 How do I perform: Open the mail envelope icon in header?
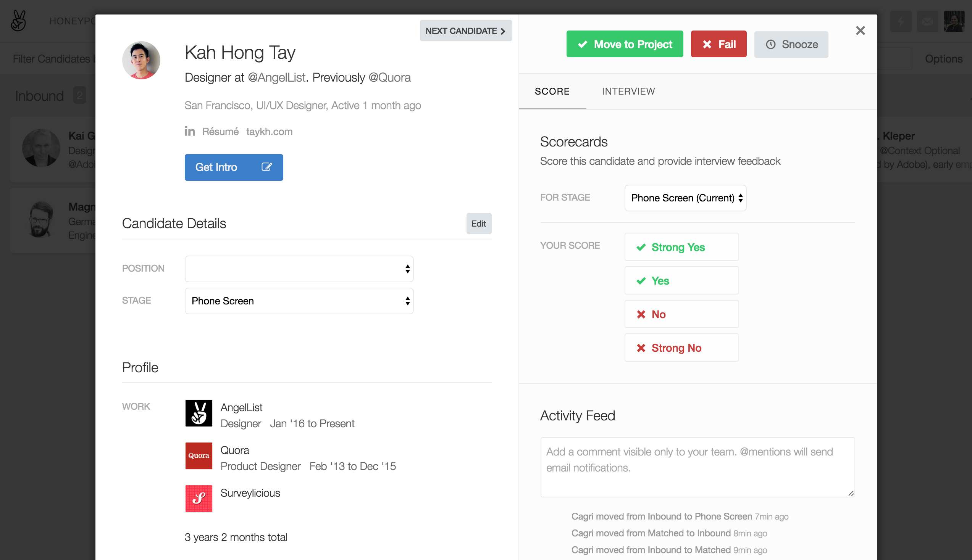(927, 21)
